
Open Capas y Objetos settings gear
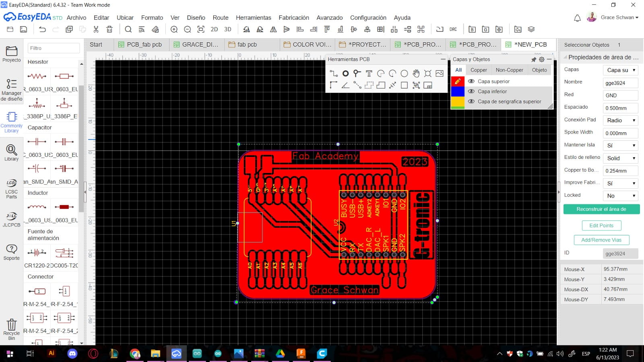pos(542,60)
